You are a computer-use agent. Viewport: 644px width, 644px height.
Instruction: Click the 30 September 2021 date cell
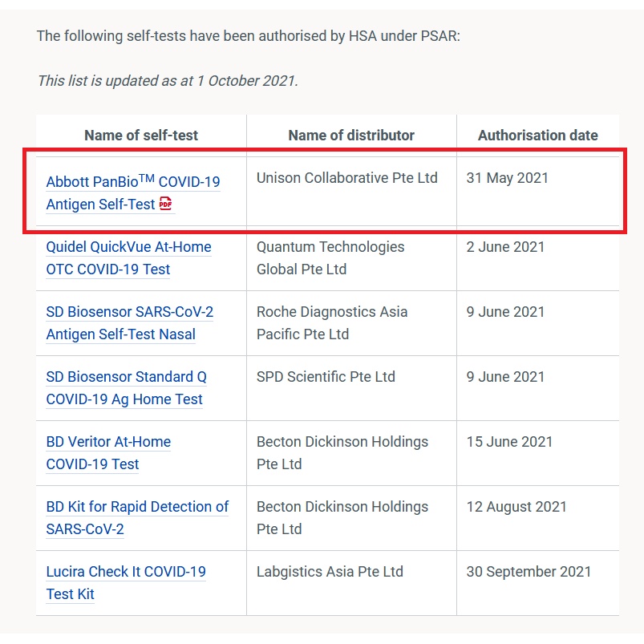529,572
